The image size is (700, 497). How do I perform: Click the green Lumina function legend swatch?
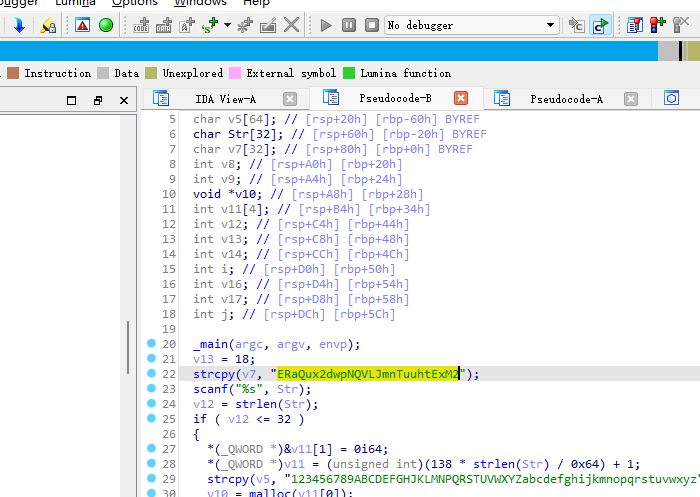pos(349,73)
